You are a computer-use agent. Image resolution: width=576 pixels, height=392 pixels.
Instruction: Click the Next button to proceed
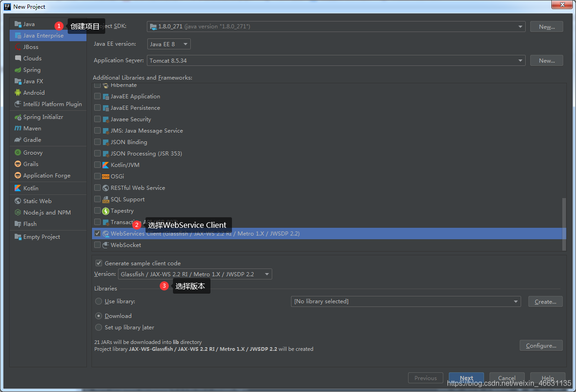pyautogui.click(x=466, y=378)
